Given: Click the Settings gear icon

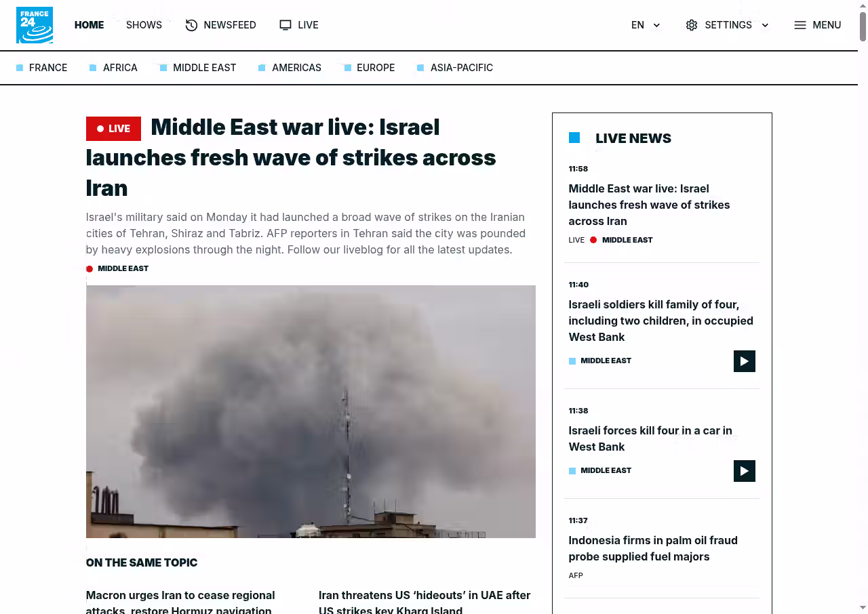Looking at the screenshot, I should [692, 25].
